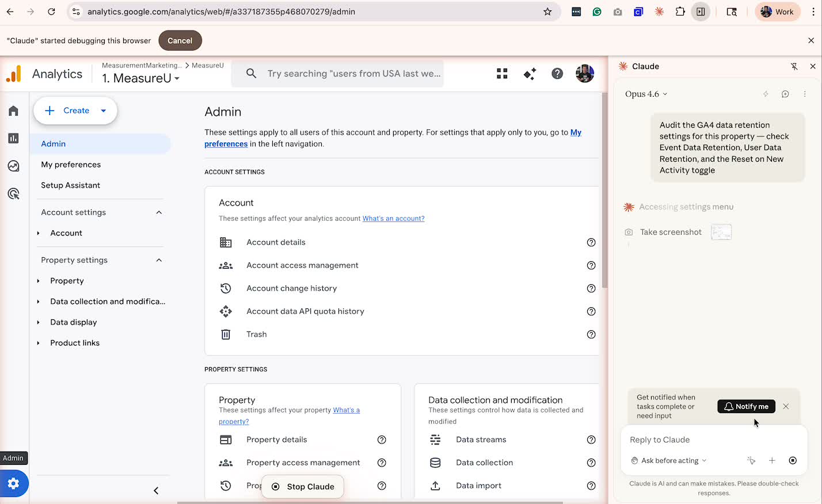The height and width of the screenshot is (504, 822).
Task: Click the Insights sparkle icon in header
Action: click(530, 73)
